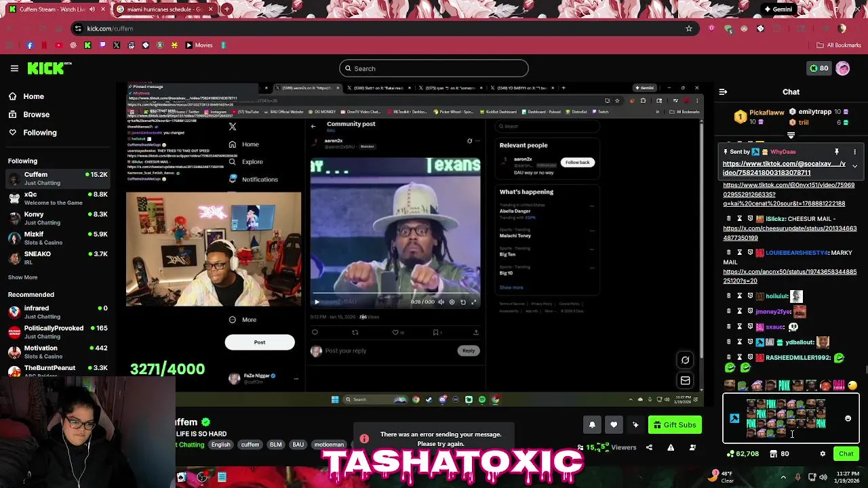Open Movies bookmark folder

(x=199, y=45)
